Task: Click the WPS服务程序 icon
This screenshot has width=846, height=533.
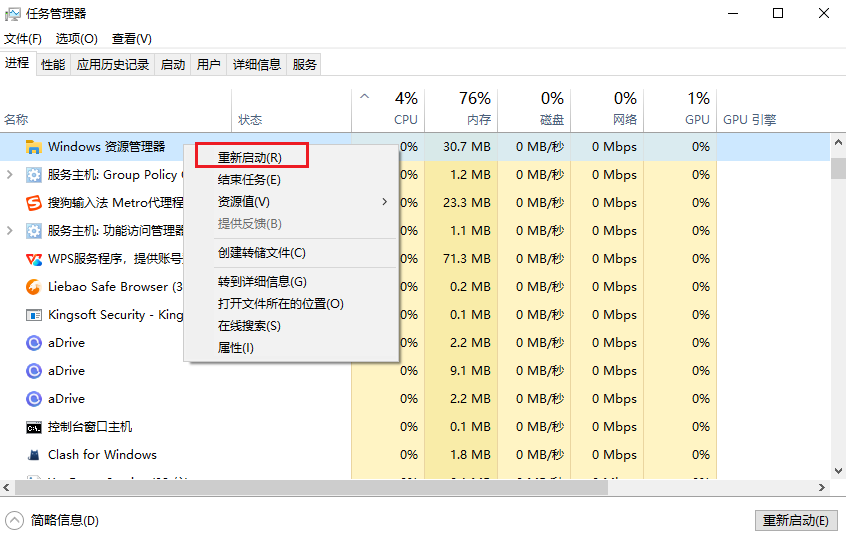Action: pyautogui.click(x=33, y=259)
